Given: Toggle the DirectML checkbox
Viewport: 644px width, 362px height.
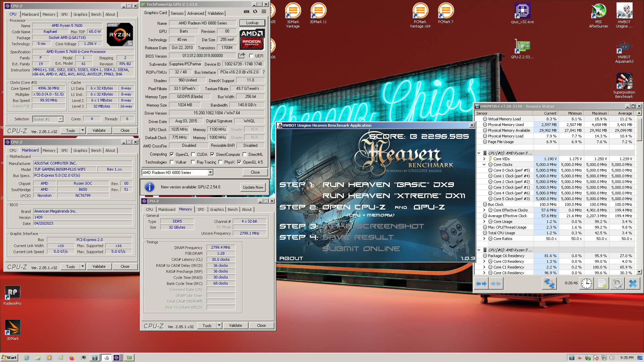Looking at the screenshot, I should coord(245,155).
